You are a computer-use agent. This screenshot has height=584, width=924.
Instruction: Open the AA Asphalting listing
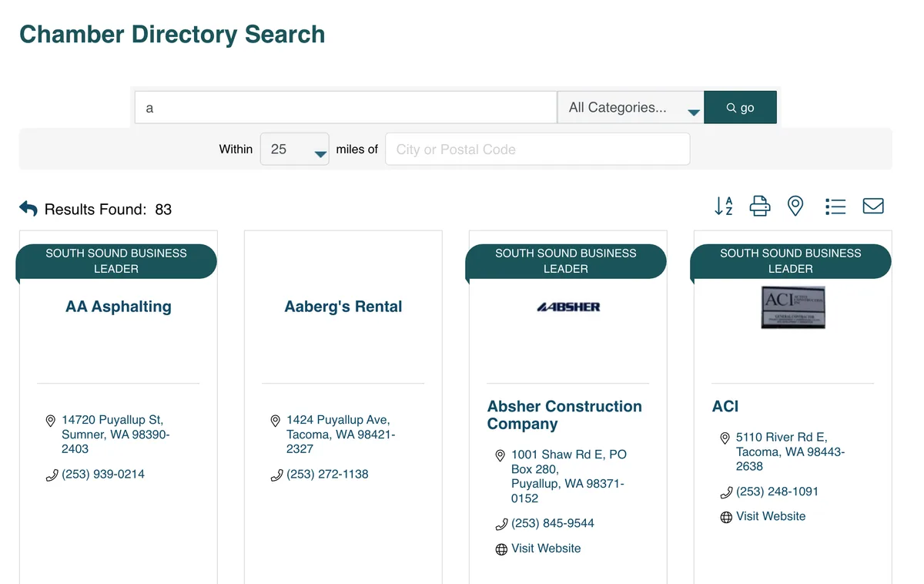pos(119,307)
